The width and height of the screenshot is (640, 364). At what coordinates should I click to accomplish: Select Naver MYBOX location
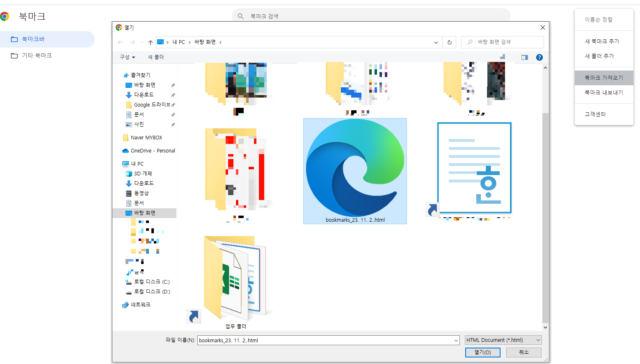coord(142,138)
